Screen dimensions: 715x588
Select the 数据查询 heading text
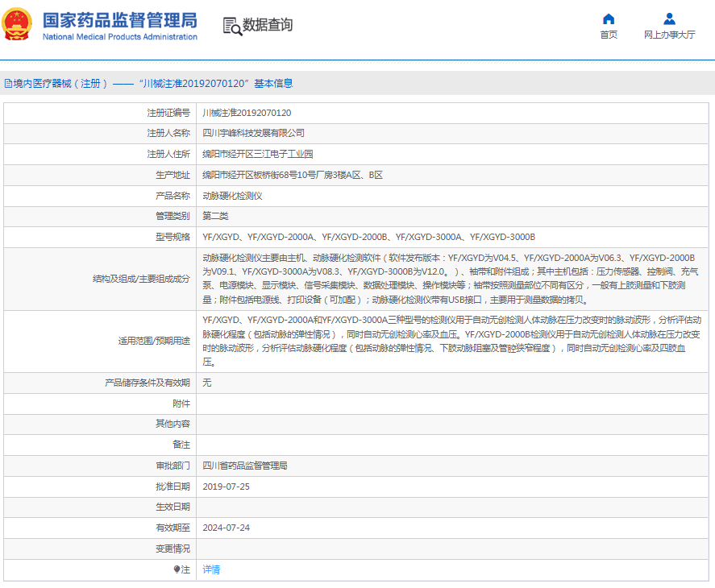[x=268, y=25]
